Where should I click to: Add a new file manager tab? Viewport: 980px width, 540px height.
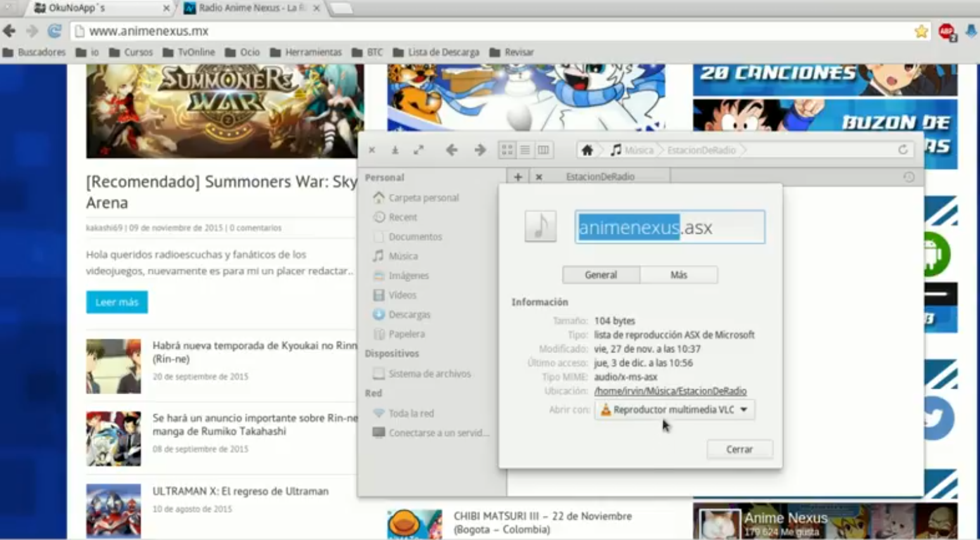coord(518,177)
